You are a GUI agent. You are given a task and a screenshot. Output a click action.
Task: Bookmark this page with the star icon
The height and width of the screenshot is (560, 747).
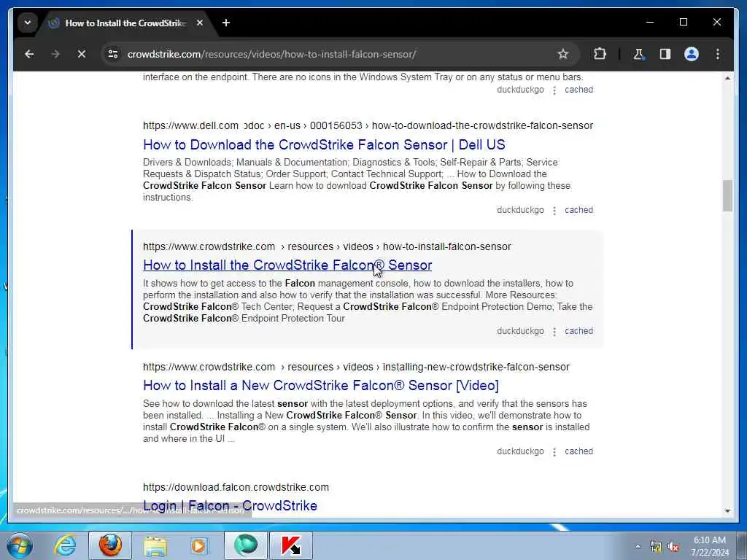[x=563, y=54]
